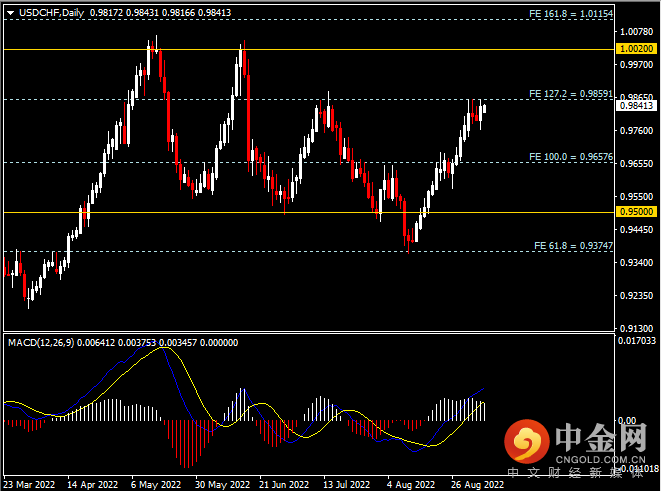This screenshot has height=491, width=661.
Task: Select the yellow 0.95000 price tag
Action: pyautogui.click(x=636, y=212)
